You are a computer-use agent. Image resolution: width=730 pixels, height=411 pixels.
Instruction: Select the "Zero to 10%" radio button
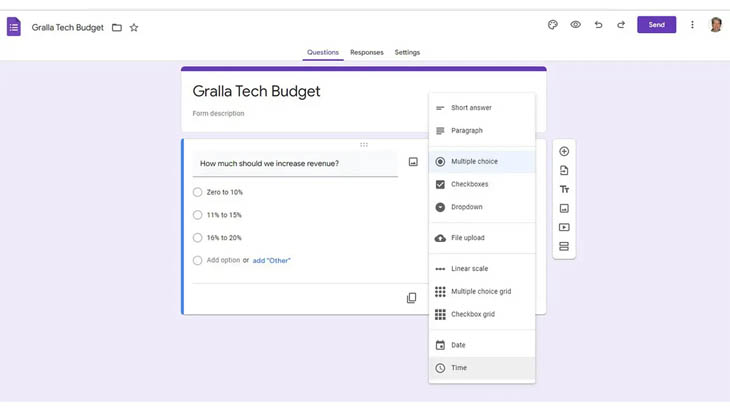[198, 192]
